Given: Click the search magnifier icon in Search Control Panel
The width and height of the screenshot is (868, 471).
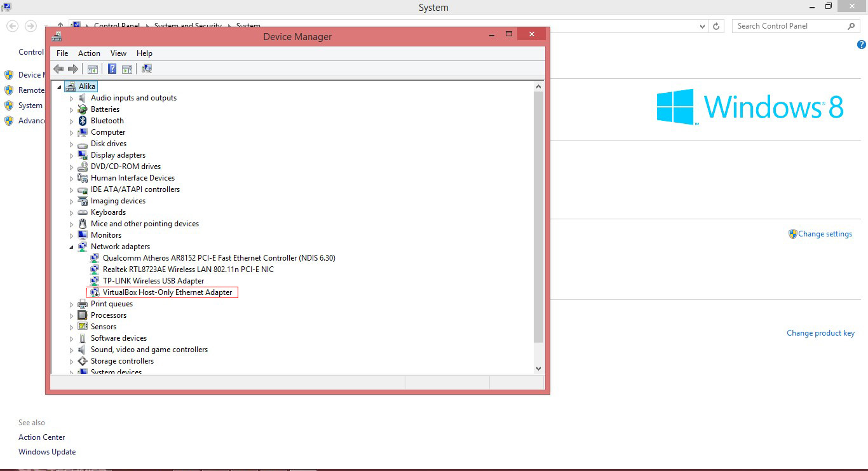Looking at the screenshot, I should coord(851,26).
